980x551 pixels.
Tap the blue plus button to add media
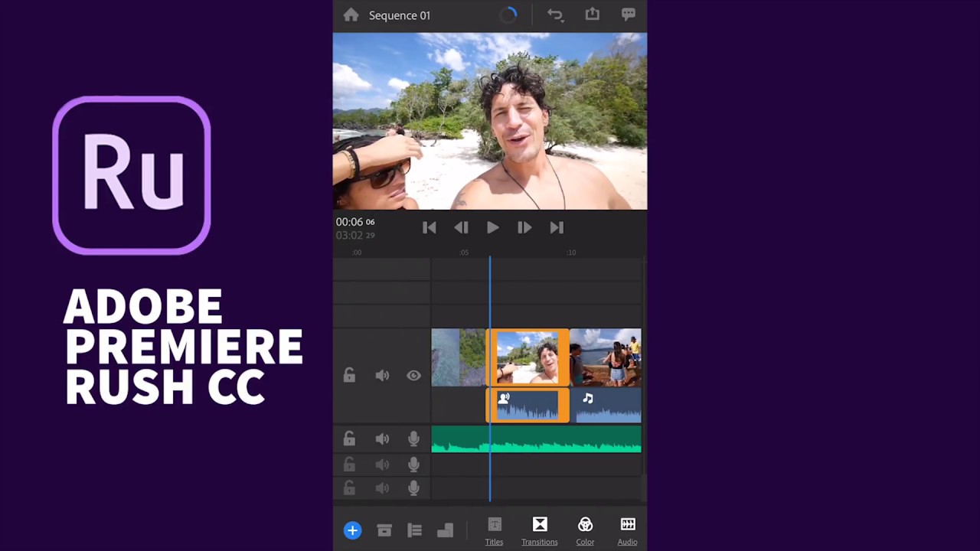pos(352,530)
